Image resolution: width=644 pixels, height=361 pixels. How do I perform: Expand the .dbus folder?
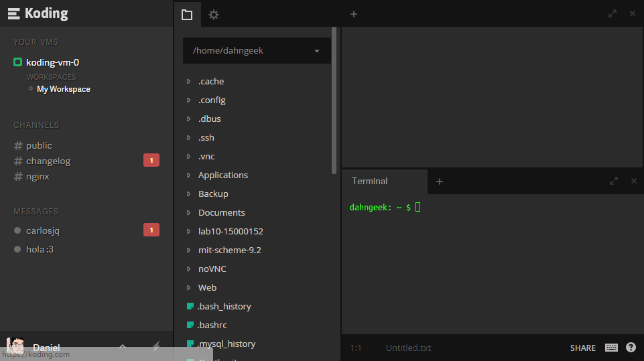[x=189, y=119]
